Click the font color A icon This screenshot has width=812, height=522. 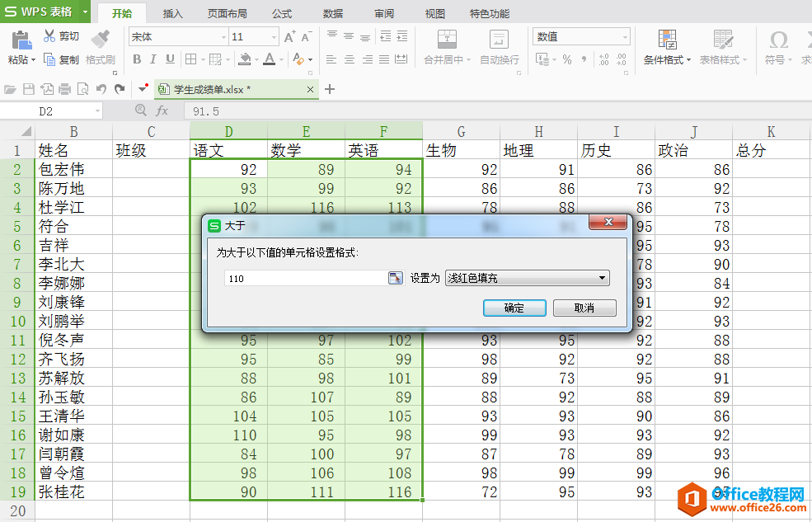tap(269, 59)
